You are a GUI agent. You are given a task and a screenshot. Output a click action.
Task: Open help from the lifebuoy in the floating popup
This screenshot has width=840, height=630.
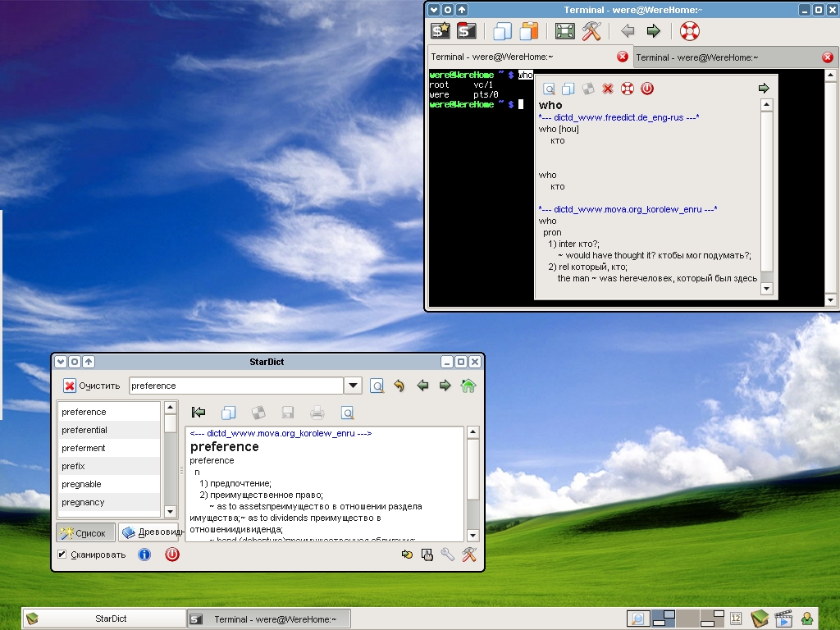tap(628, 89)
